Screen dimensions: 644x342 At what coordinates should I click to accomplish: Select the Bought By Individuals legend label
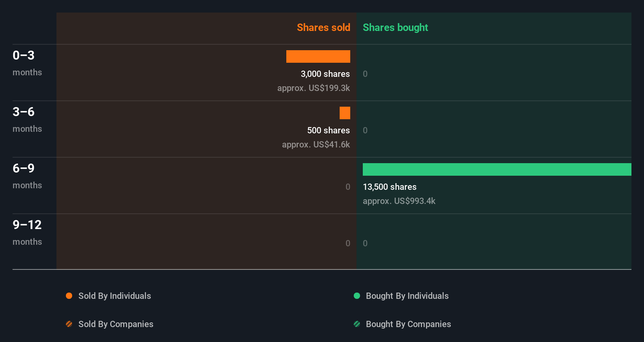pyautogui.click(x=407, y=296)
